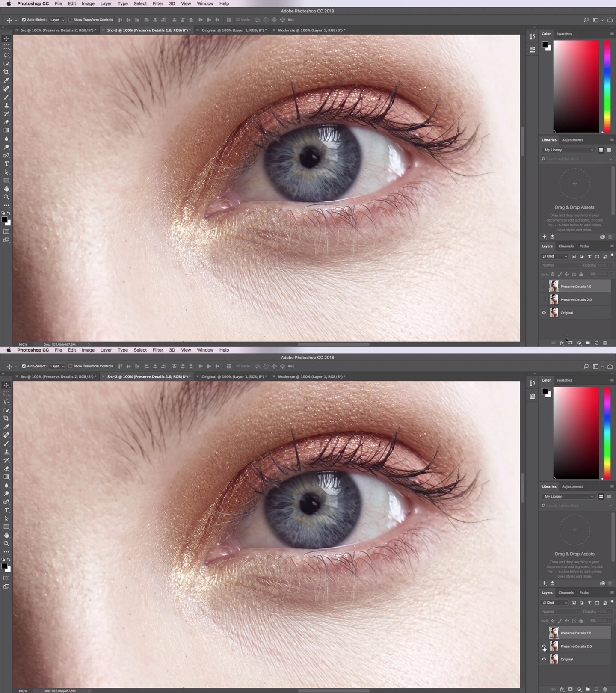616x693 pixels.
Task: Click trash icon in upper window Layers panel
Action: [604, 343]
